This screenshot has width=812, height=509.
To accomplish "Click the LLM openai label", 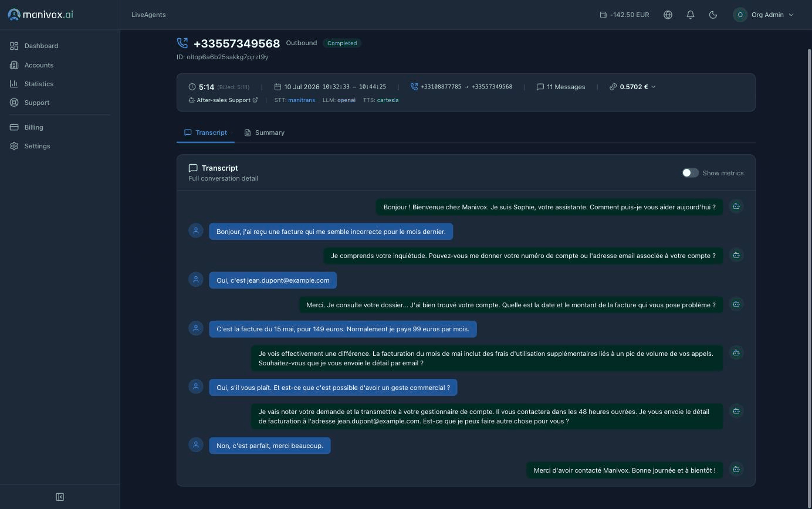I will tap(339, 100).
